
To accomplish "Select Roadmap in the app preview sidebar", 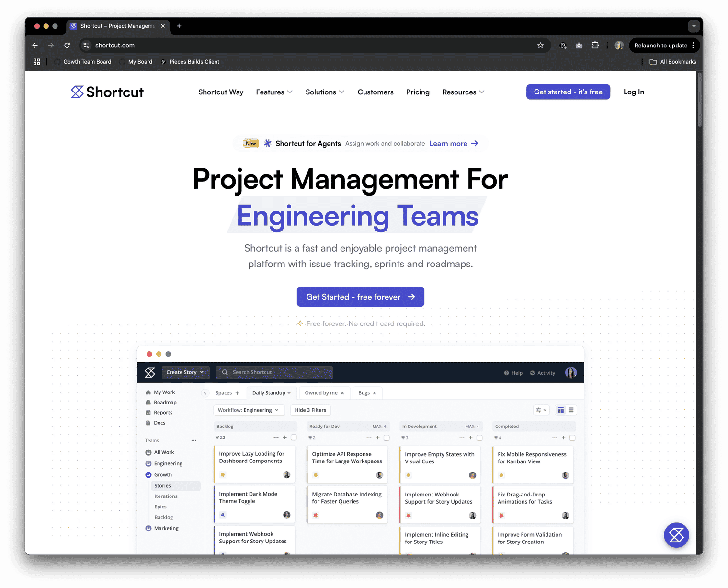I will tap(165, 403).
